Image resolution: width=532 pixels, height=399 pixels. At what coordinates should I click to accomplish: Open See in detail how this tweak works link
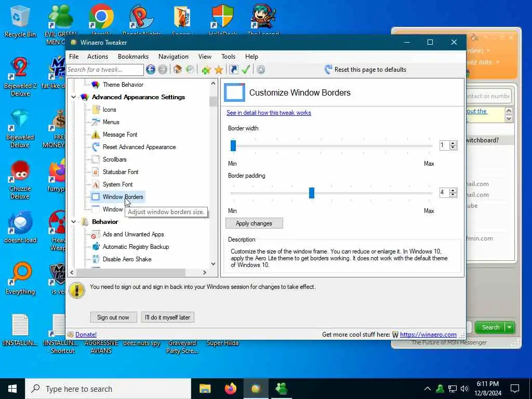(269, 113)
